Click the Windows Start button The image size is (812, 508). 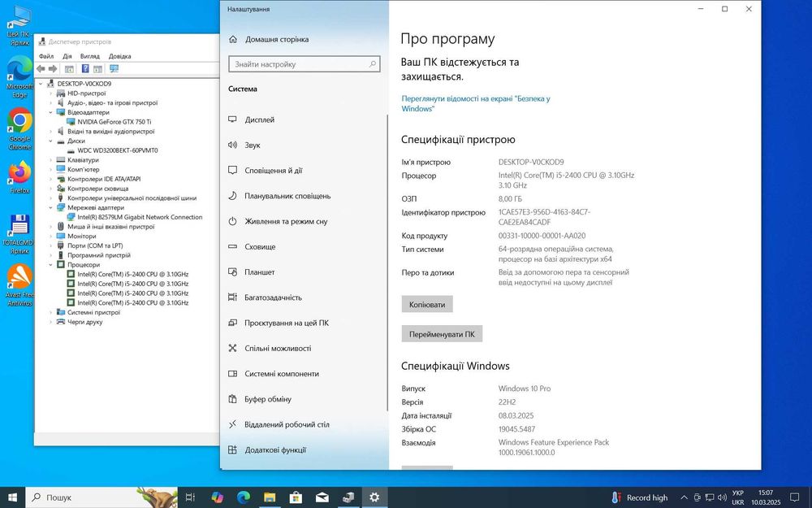point(12,497)
